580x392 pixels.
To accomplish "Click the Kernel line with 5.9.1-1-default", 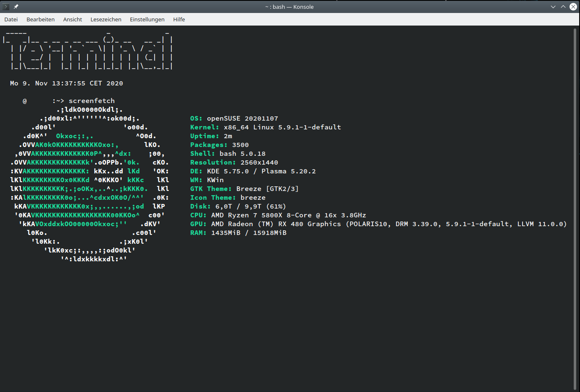I will (x=266, y=127).
